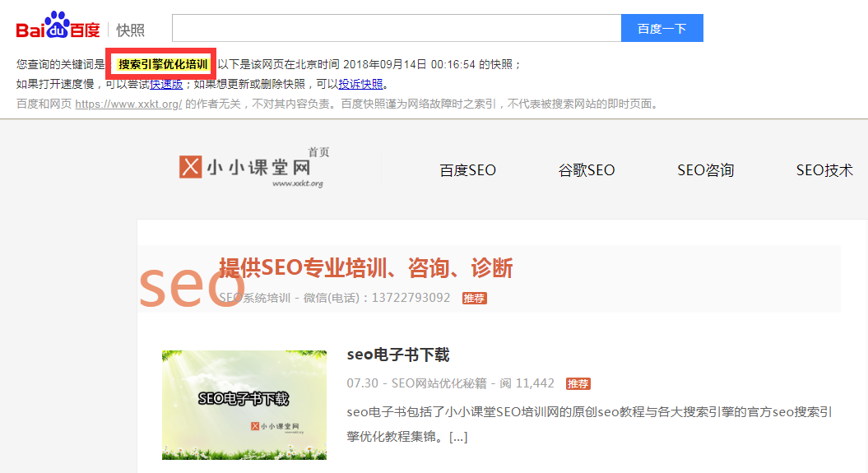The width and height of the screenshot is (868, 473).
Task: Open the 百度SEO menu item
Action: (468, 170)
